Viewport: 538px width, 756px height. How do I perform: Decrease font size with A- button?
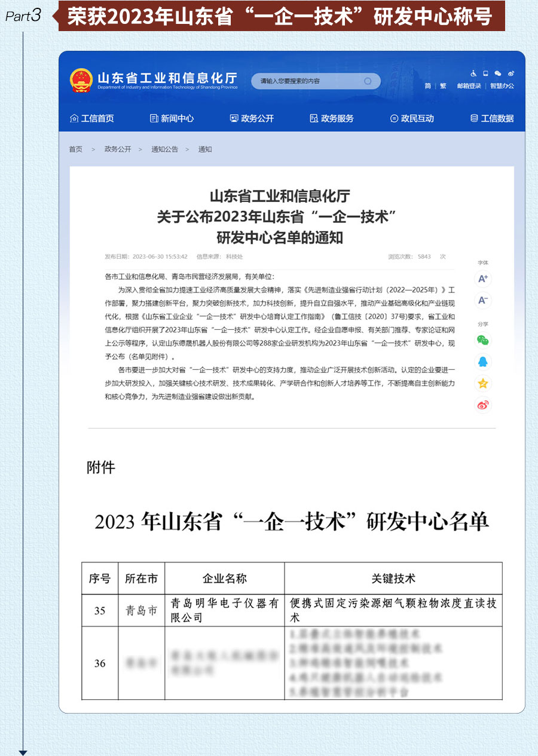[482, 300]
